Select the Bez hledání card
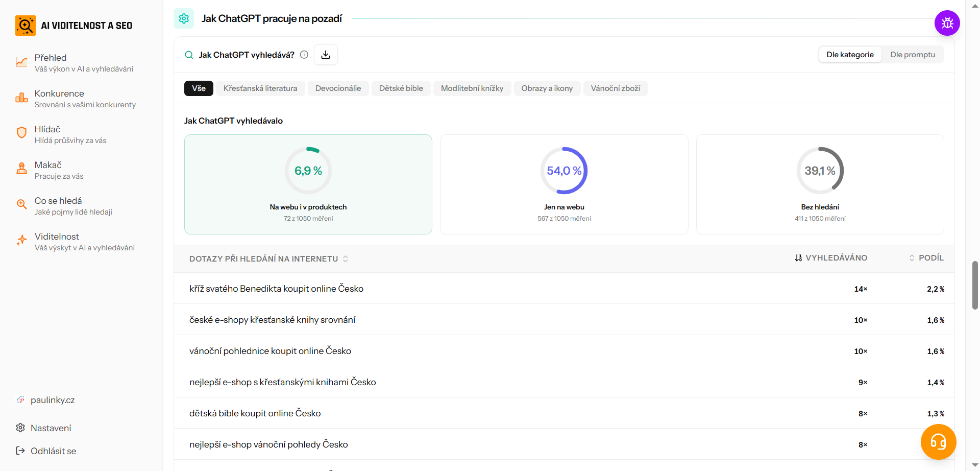The width and height of the screenshot is (980, 471). (820, 184)
